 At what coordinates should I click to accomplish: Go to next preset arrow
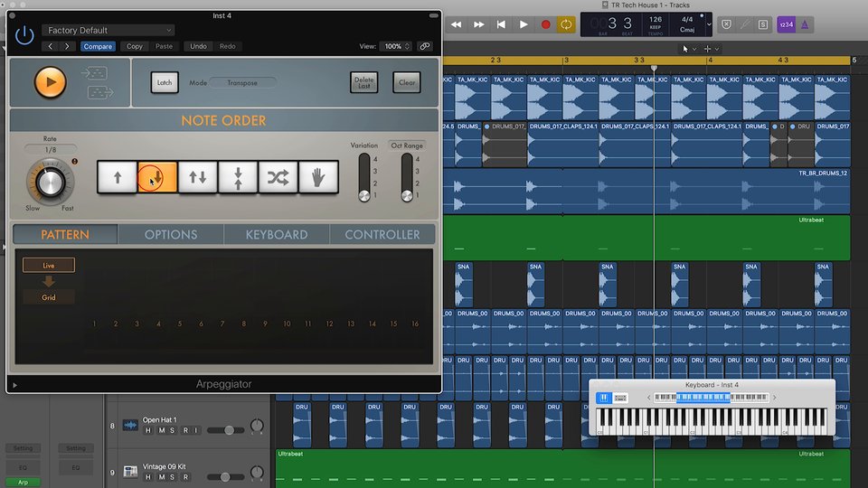[67, 46]
